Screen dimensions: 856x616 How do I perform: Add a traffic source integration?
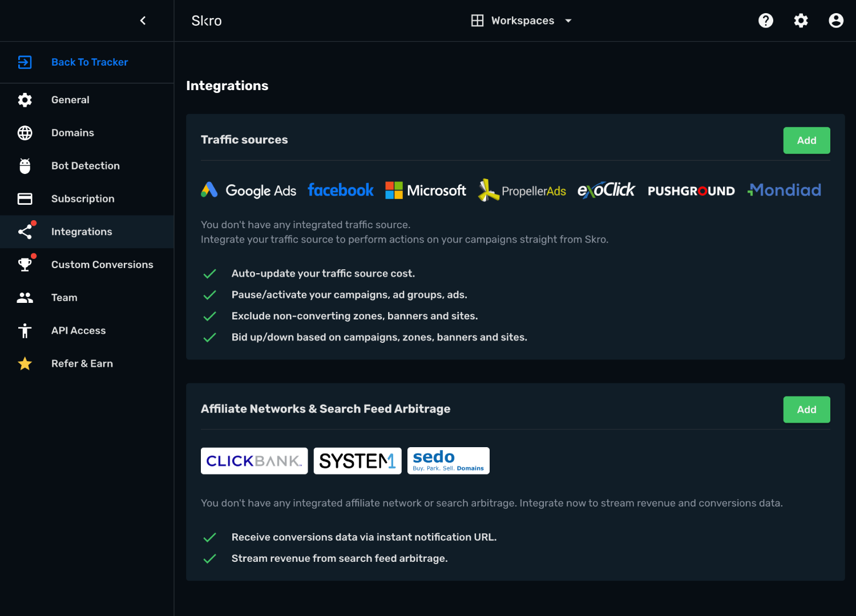pyautogui.click(x=806, y=140)
